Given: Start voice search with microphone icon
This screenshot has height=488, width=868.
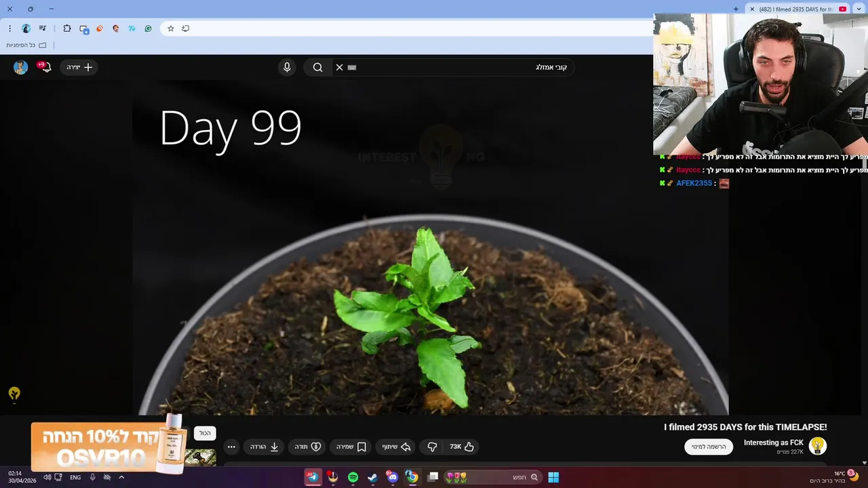Looking at the screenshot, I should click(287, 67).
